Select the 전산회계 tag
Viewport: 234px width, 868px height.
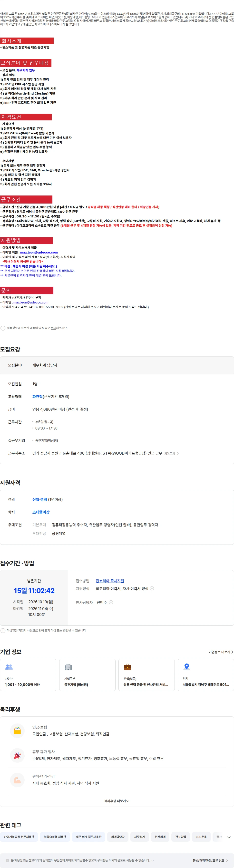(160, 837)
